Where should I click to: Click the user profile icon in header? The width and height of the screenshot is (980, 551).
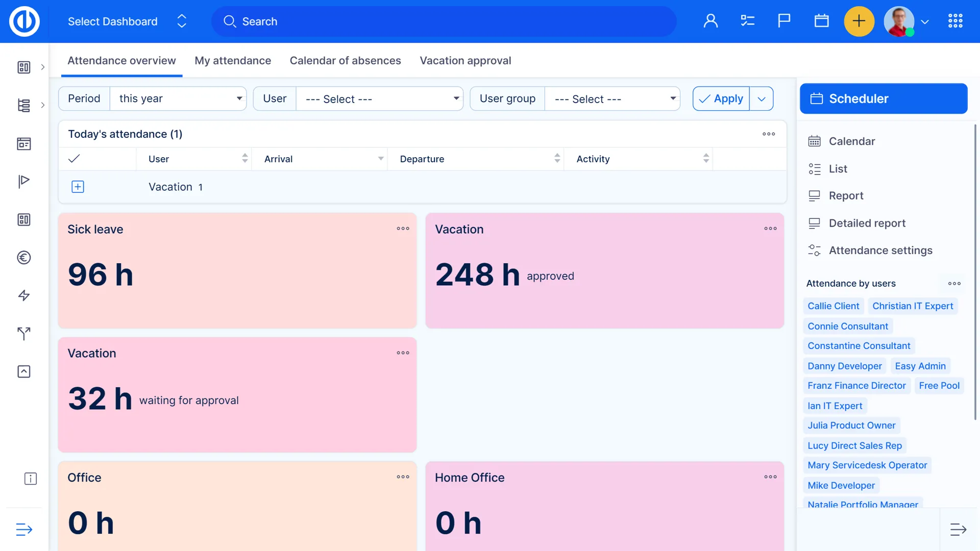[x=710, y=21]
